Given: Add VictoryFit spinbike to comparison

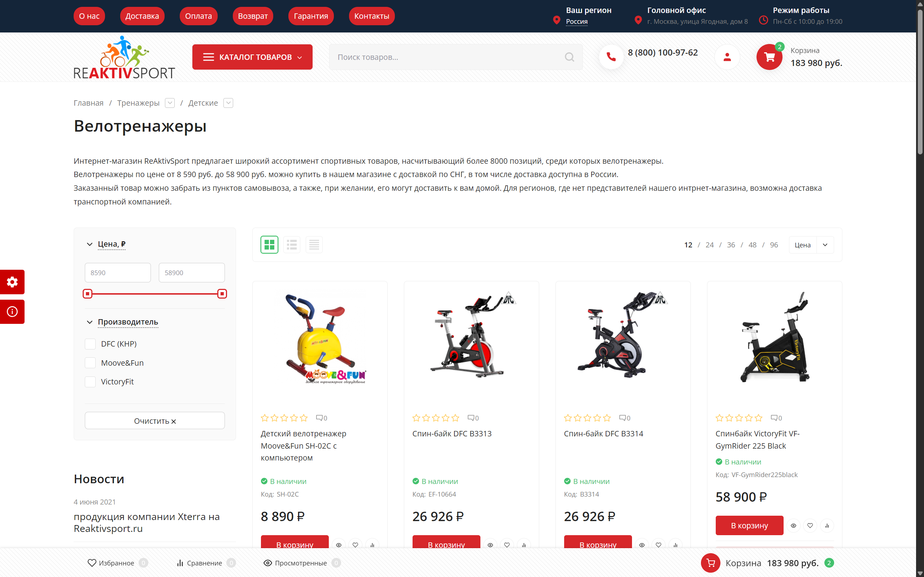Looking at the screenshot, I should (x=827, y=525).
